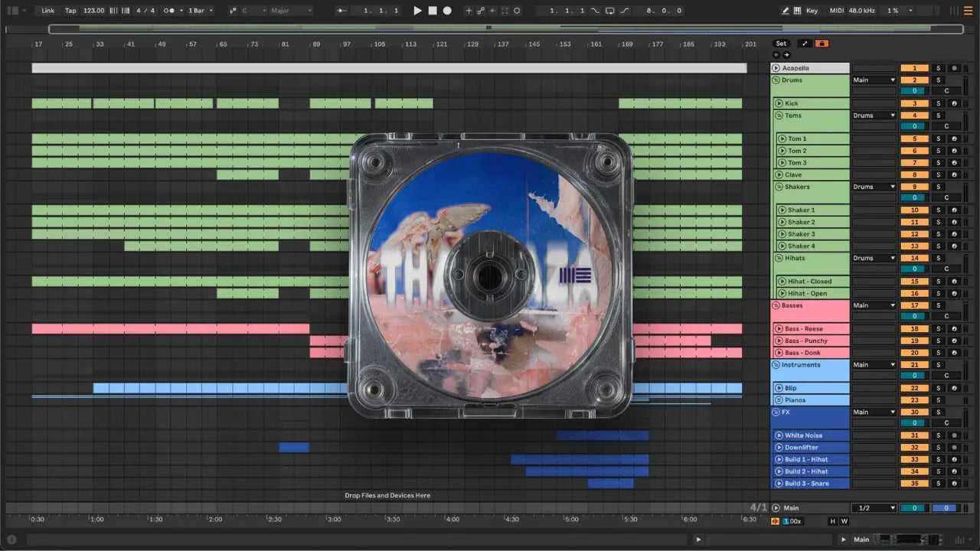This screenshot has height=551, width=980.
Task: Toggle the metronome icon
Action: pos(170,11)
